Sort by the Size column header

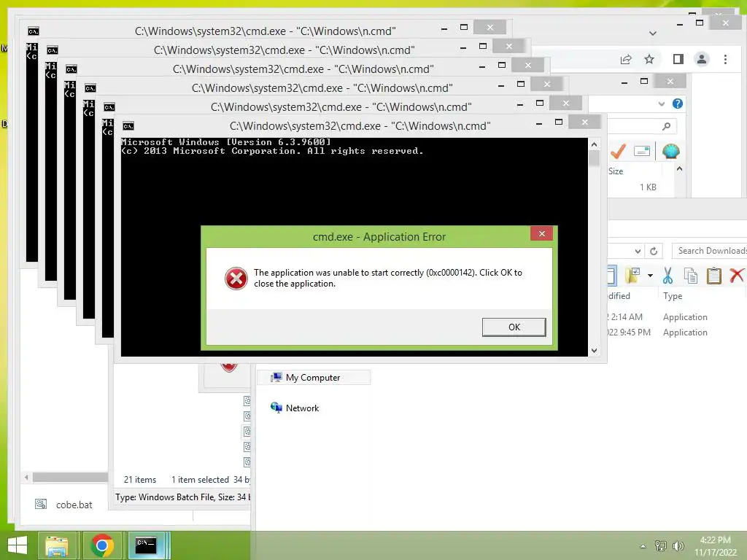(616, 171)
